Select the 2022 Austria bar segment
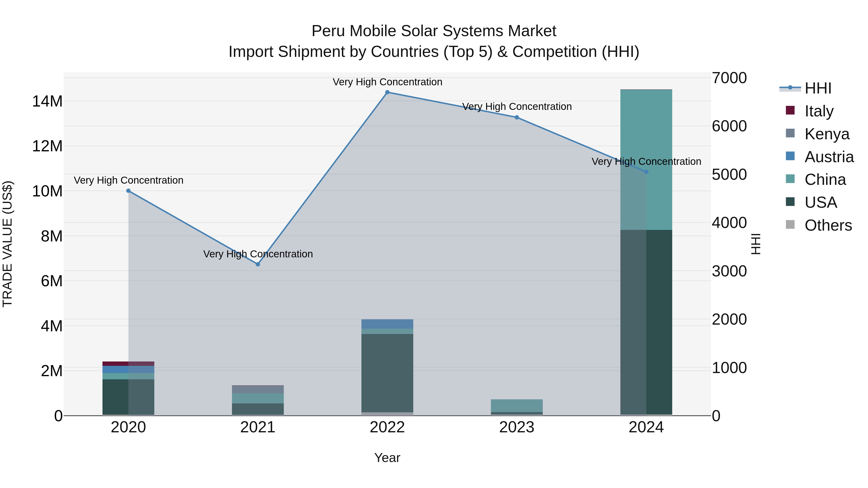This screenshot has height=488, width=868. click(x=387, y=324)
